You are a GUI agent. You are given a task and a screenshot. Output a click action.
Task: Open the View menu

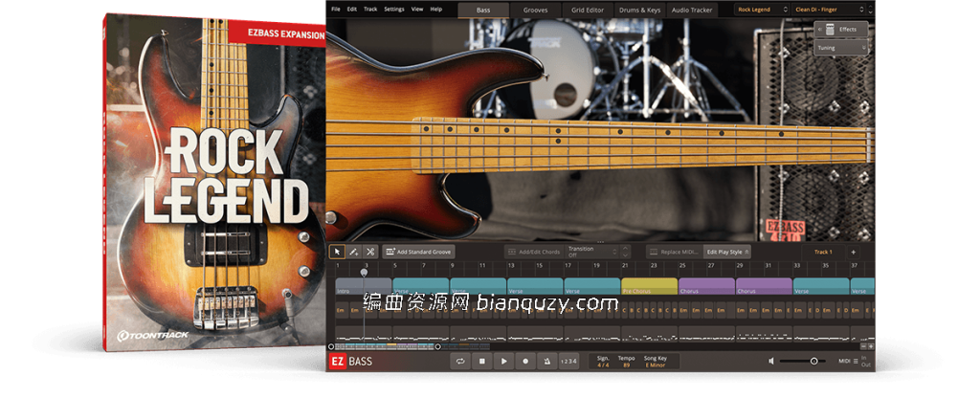tap(417, 10)
